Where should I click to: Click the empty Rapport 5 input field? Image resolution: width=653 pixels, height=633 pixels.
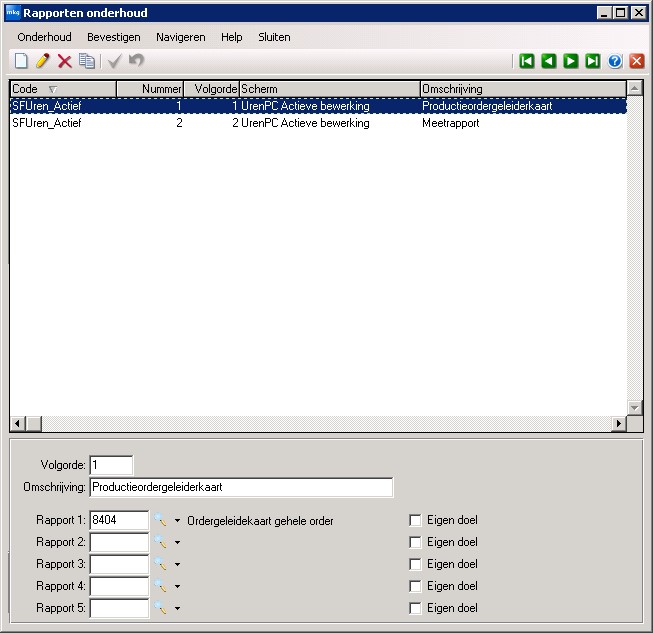119,608
